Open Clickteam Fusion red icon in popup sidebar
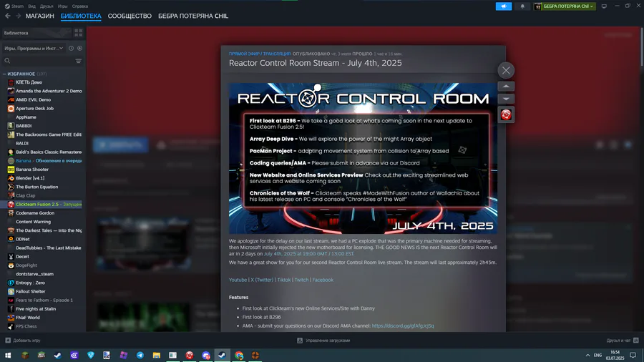Screen dimensions: 644x362 (x=506, y=114)
